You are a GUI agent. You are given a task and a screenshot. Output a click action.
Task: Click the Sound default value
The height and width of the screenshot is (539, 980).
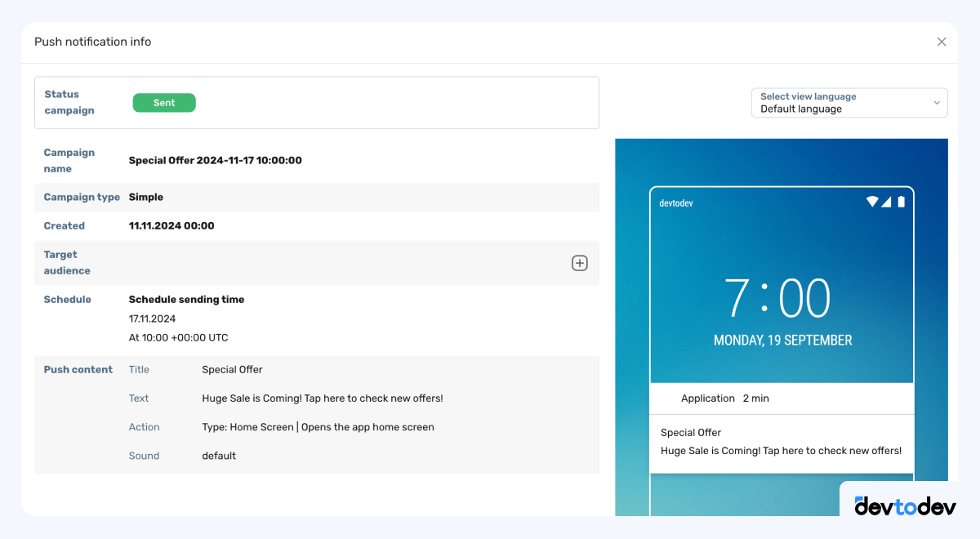219,456
